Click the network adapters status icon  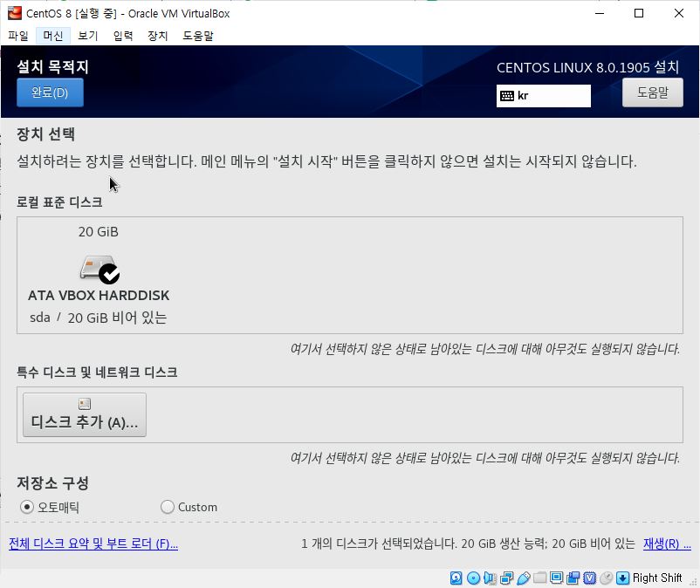(x=507, y=578)
